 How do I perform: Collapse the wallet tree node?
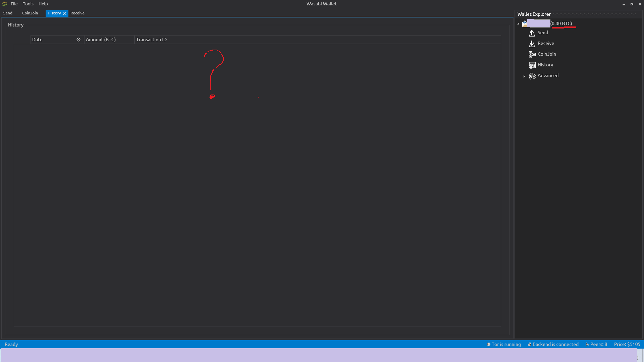click(x=518, y=24)
